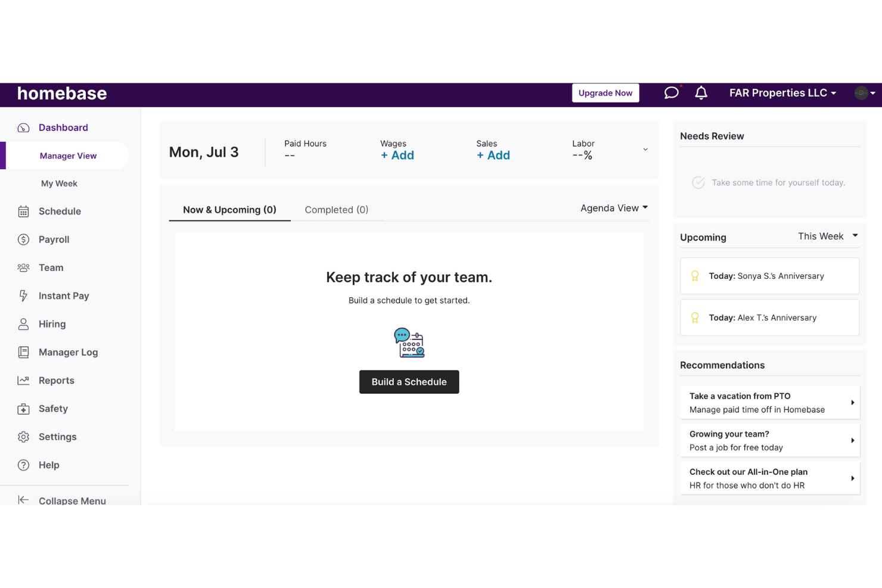Click the Instant Pay lightning icon
Image resolution: width=882 pixels, height=588 pixels.
tap(23, 295)
